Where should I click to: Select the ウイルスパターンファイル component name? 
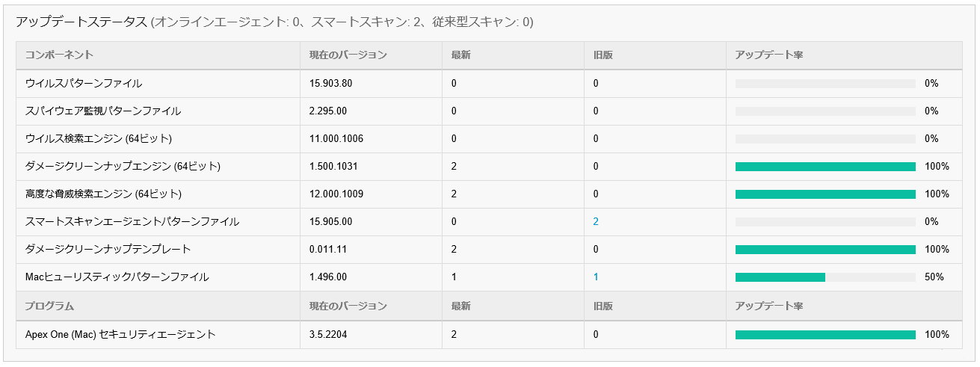pos(84,84)
